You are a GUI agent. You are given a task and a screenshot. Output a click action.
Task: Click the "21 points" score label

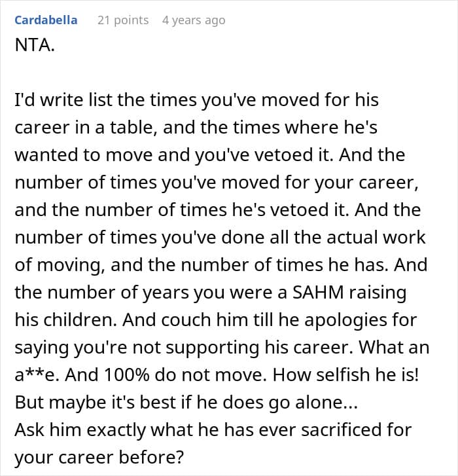(123, 20)
